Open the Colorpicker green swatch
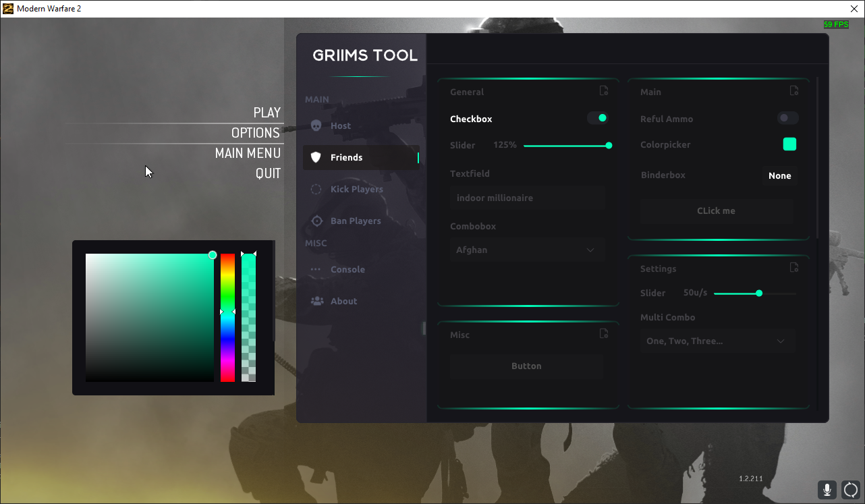Image resolution: width=865 pixels, height=504 pixels. coord(789,144)
